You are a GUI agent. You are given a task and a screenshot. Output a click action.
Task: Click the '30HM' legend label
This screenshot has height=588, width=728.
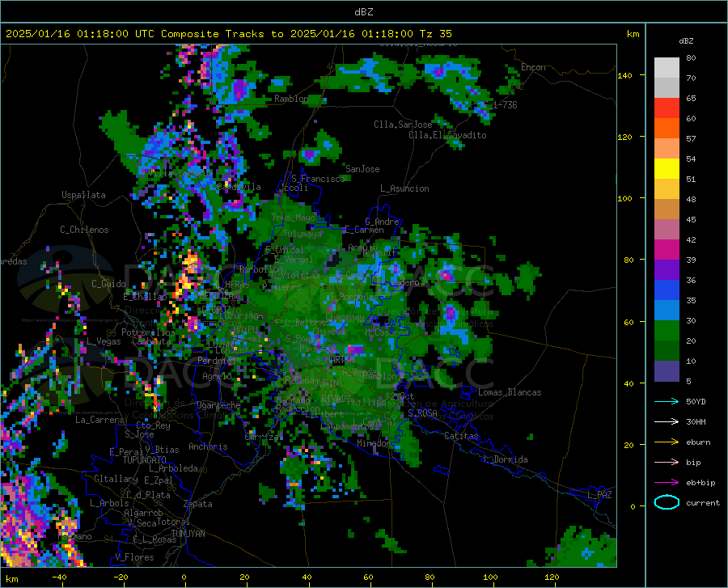pyautogui.click(x=696, y=422)
